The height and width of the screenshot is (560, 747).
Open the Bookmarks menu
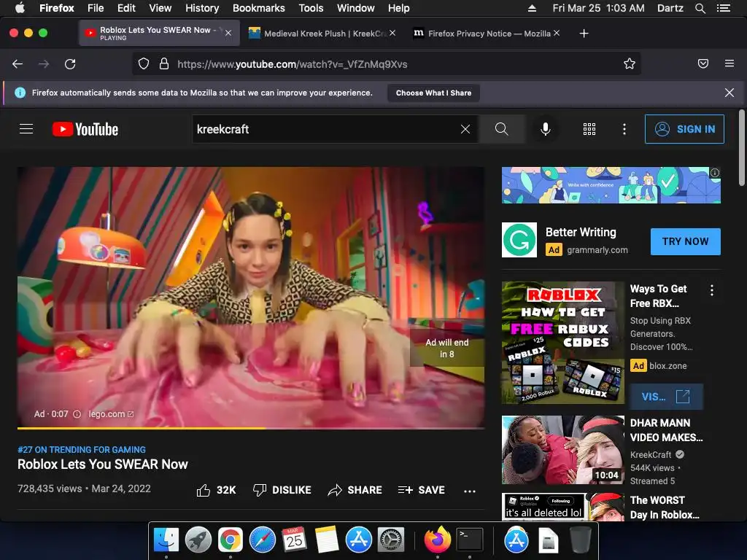coord(259,8)
